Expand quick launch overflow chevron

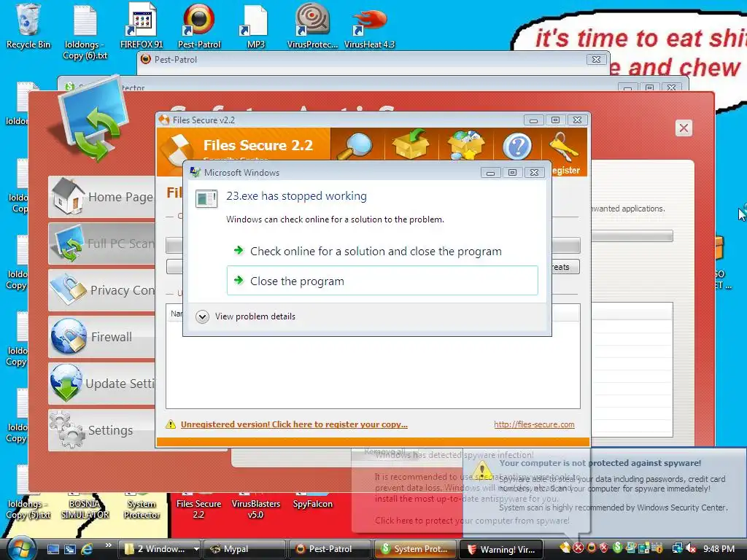[x=108, y=545]
